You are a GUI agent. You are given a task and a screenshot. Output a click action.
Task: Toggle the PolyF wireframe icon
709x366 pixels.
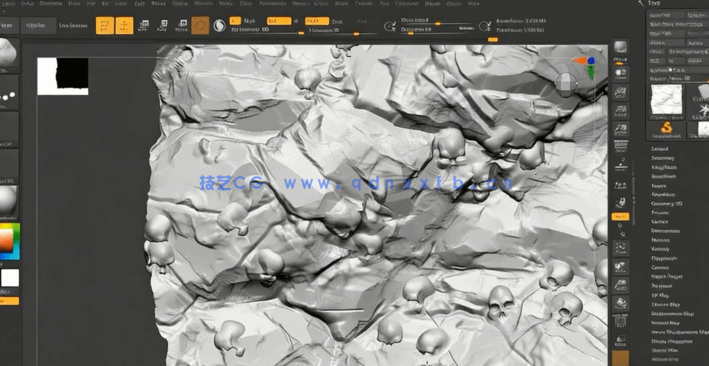(x=620, y=322)
